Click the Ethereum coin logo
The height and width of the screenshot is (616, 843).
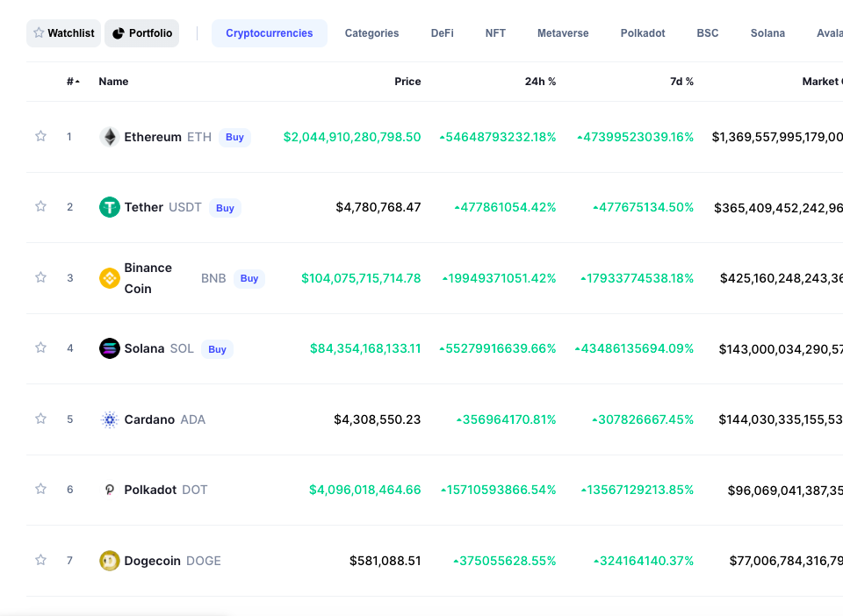110,137
